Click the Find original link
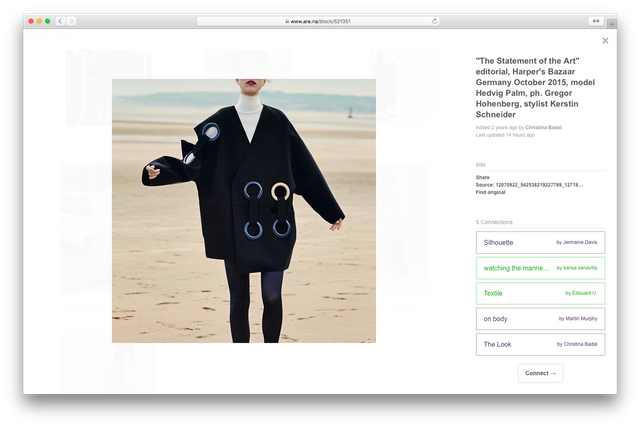Image resolution: width=640 pixels, height=427 pixels. tap(490, 192)
